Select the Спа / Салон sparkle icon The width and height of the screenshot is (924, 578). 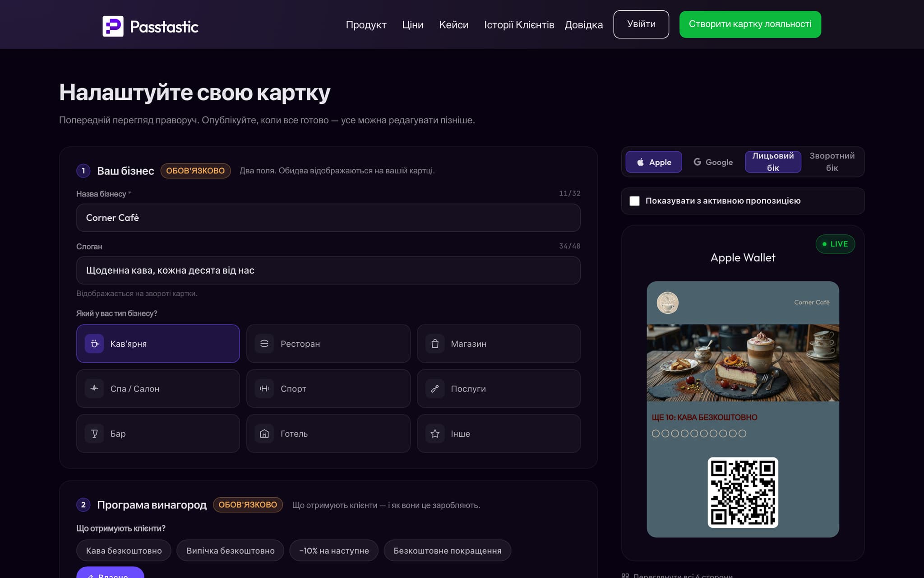[94, 388]
